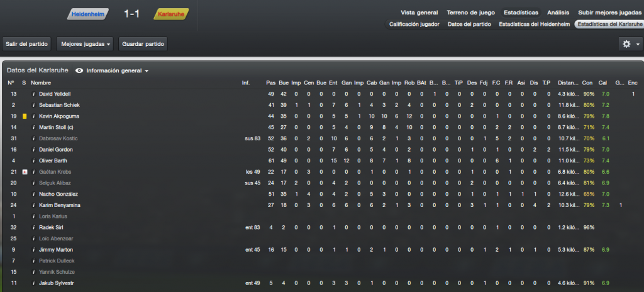Click the yellow card icon for Kevin Akpoguma
This screenshot has width=644, height=292.
point(25,116)
